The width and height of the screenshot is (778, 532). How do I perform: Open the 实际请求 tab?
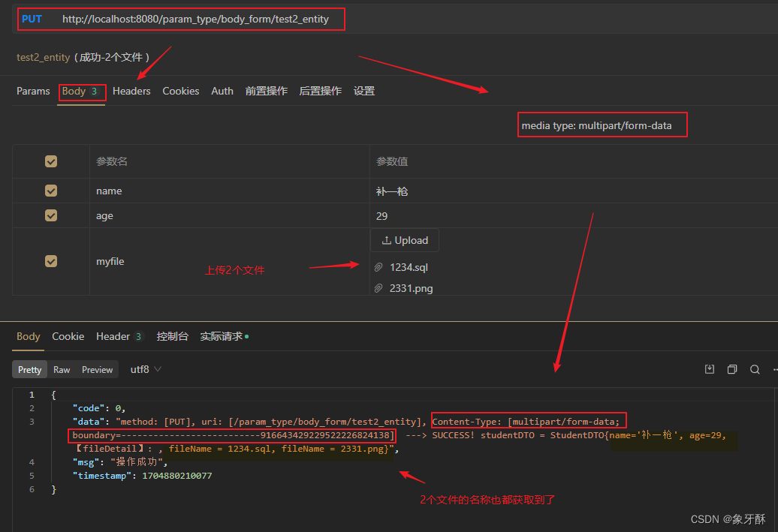coord(224,336)
